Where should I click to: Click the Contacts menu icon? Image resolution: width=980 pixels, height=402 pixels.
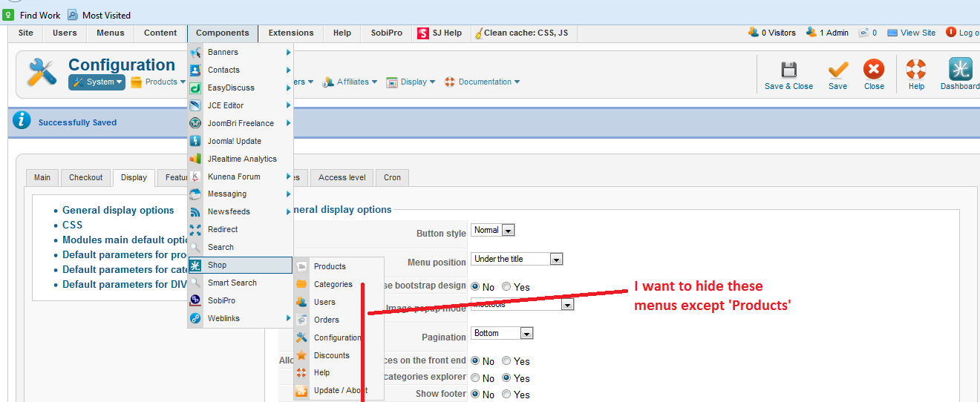tap(195, 70)
